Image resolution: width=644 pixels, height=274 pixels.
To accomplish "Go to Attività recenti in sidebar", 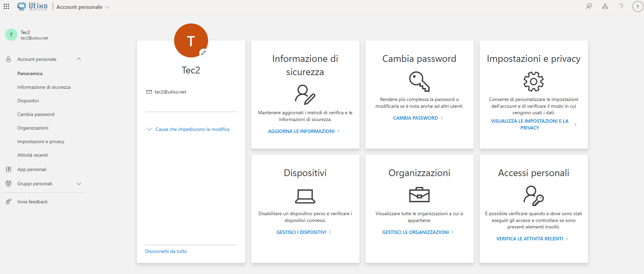I will [33, 155].
